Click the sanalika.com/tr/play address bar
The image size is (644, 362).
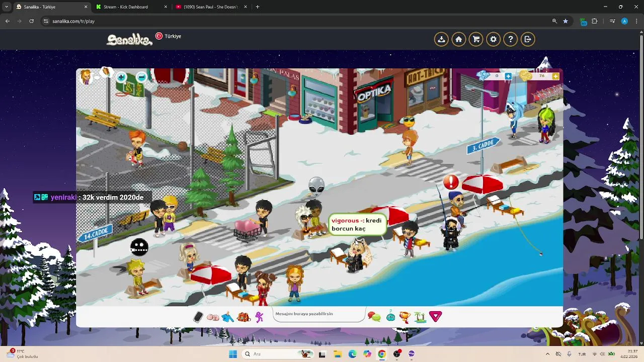[297, 21]
